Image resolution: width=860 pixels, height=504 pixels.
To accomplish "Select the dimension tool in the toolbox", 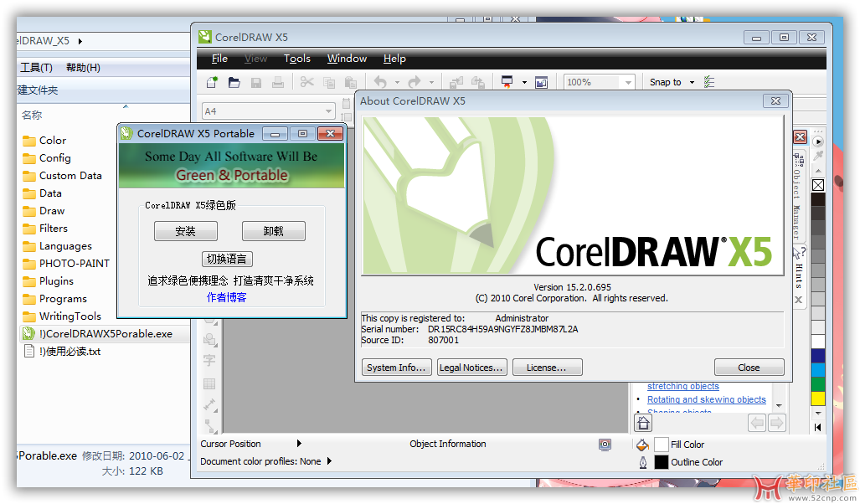I will (x=209, y=405).
